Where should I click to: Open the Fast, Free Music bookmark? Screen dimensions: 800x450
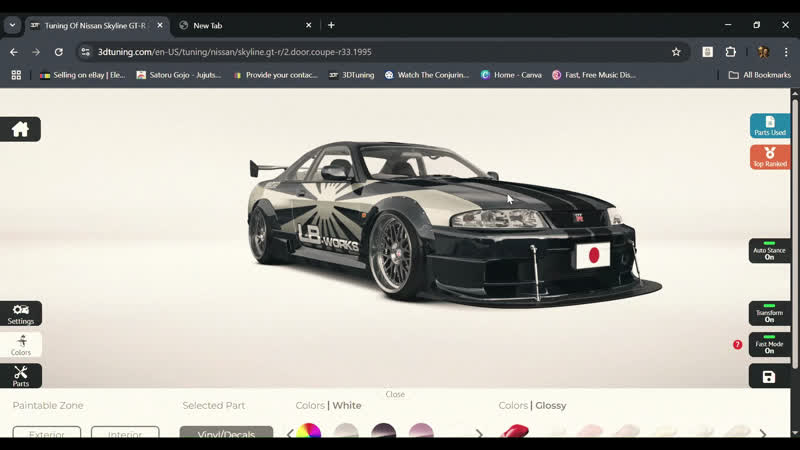[x=594, y=75]
